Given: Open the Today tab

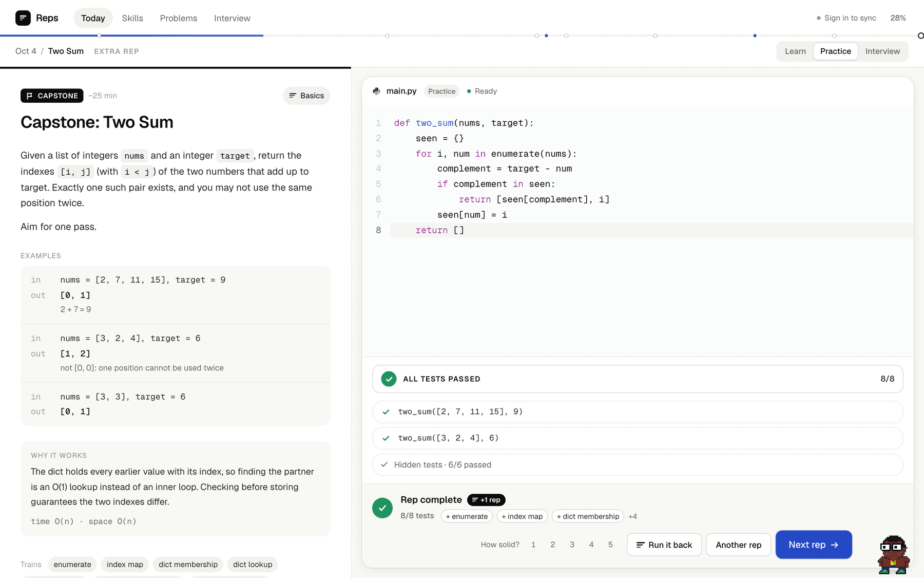Looking at the screenshot, I should (93, 18).
